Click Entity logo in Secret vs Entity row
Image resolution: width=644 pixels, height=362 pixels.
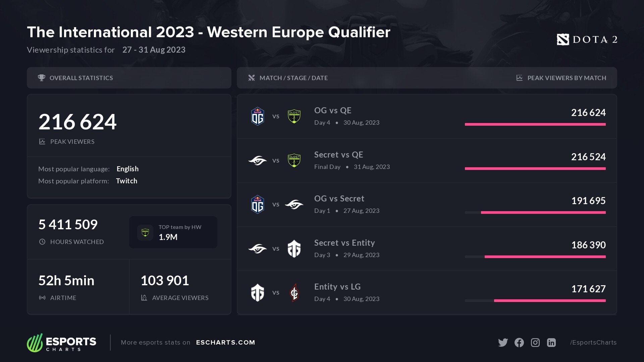tap(294, 249)
